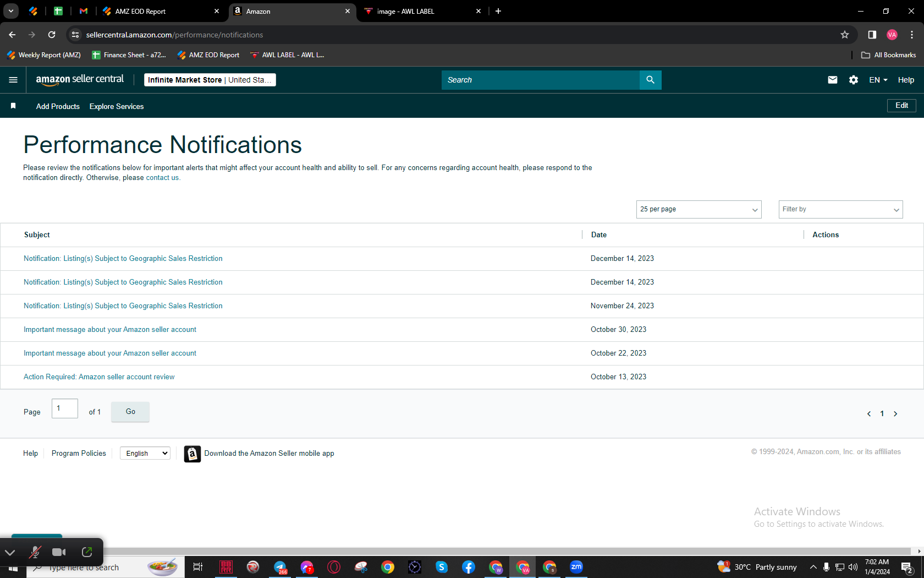Open Action Required: Amazon seller account review

tap(99, 377)
